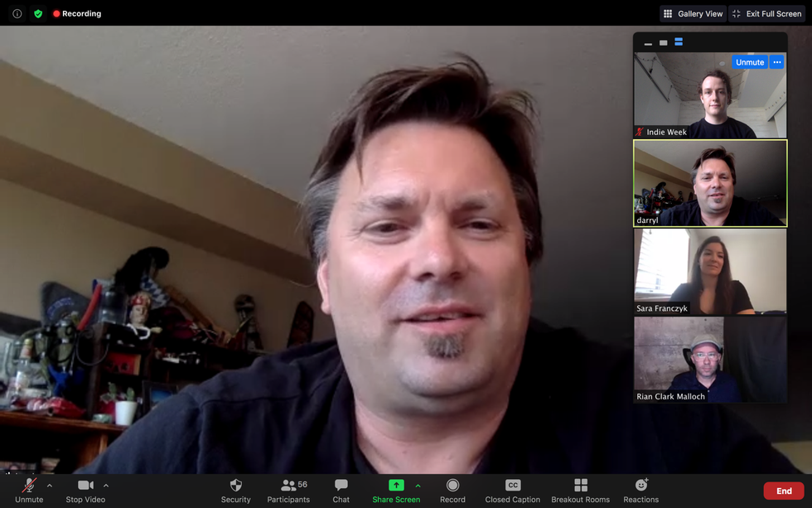Expand video options arrow next to Stop Video
Image resolution: width=812 pixels, height=508 pixels.
106,486
